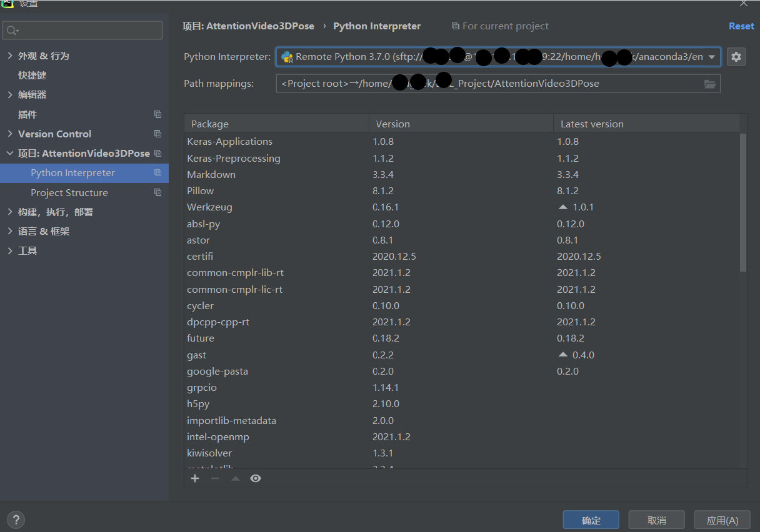Click the icon beside Project Structure row
This screenshot has width=760, height=532.
(x=157, y=192)
